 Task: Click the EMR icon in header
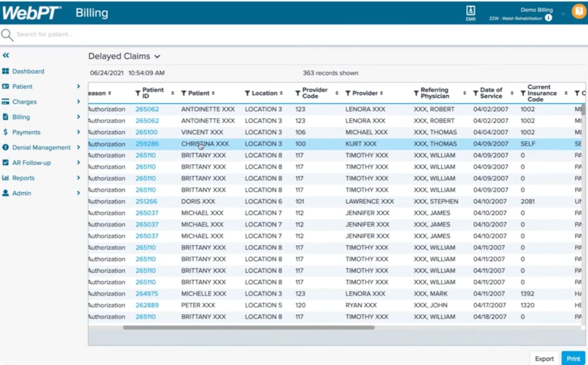tap(471, 11)
